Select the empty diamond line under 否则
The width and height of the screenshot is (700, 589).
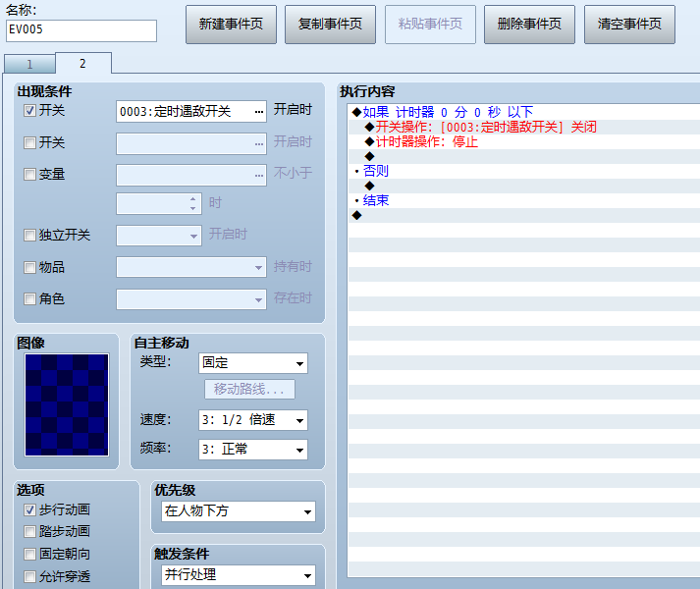pos(524,186)
